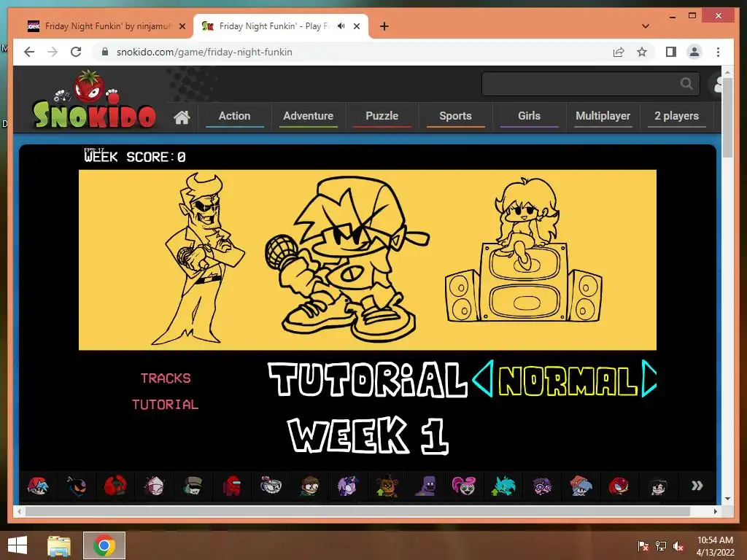
Task: Open the black-haired pale girl icon
Action: point(657,486)
